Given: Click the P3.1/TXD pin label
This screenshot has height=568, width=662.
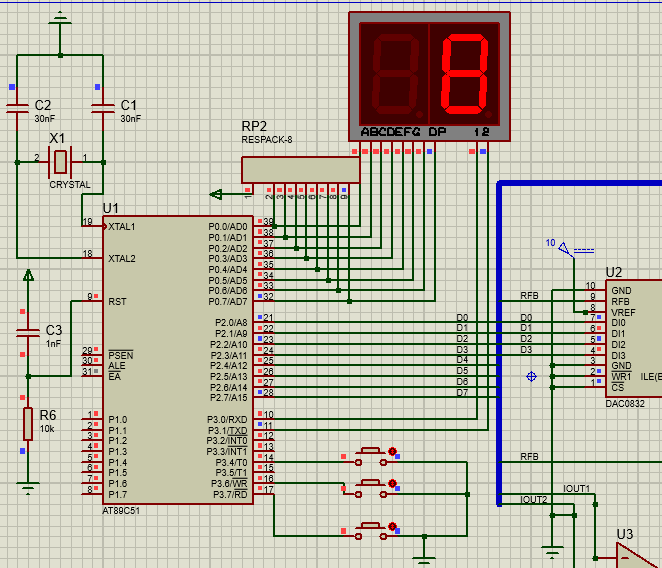Looking at the screenshot, I should click(x=228, y=430).
